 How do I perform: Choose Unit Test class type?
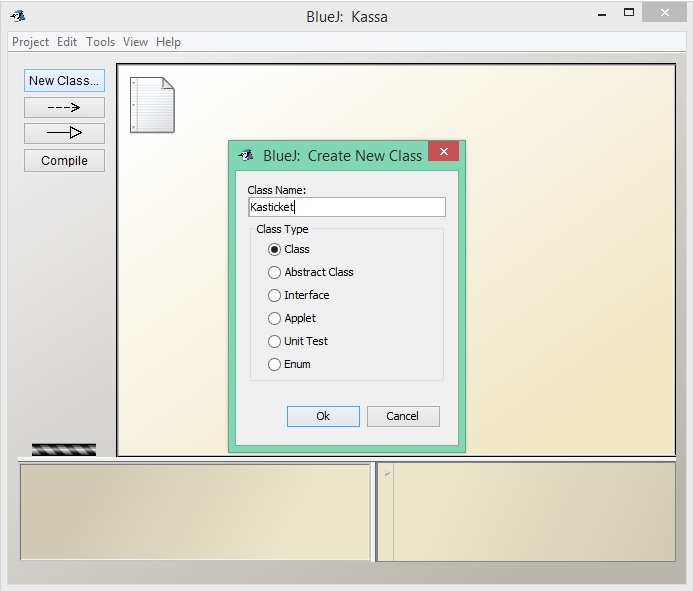tap(274, 341)
